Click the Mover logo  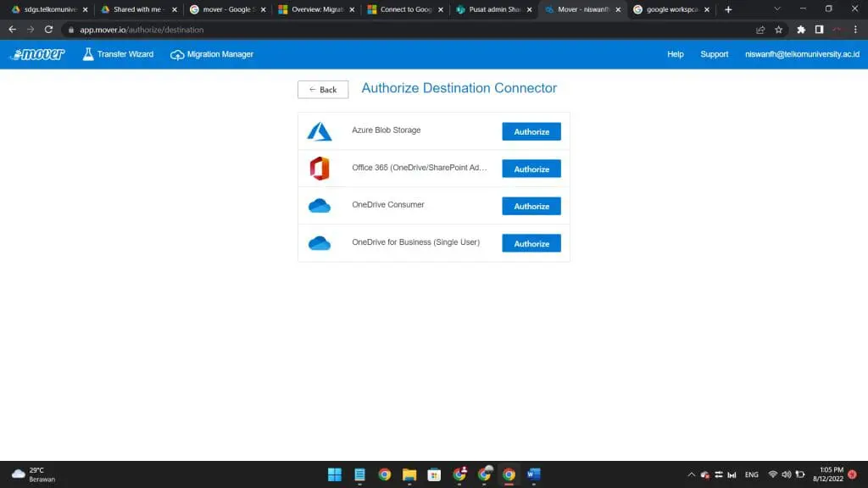pos(37,54)
